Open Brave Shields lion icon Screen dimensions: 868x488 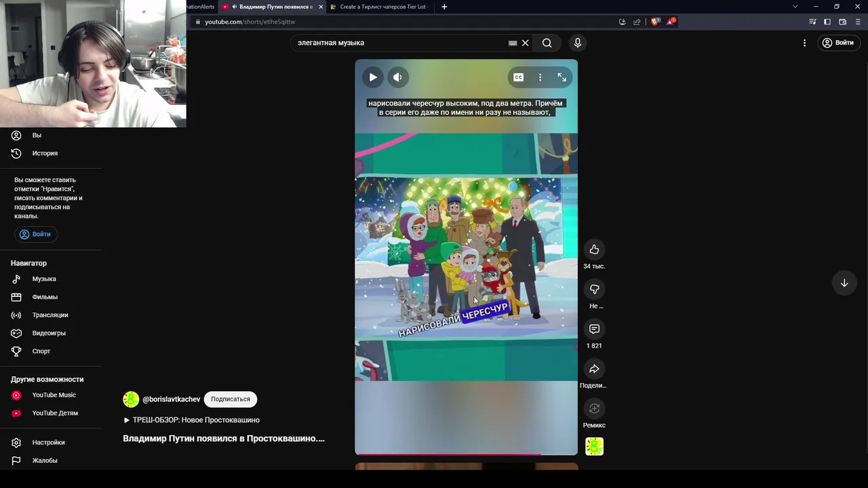click(655, 22)
